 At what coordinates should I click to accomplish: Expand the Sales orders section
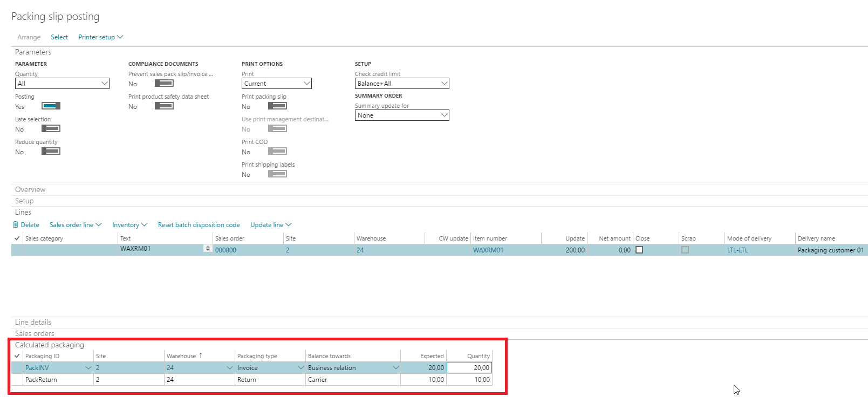tap(35, 334)
